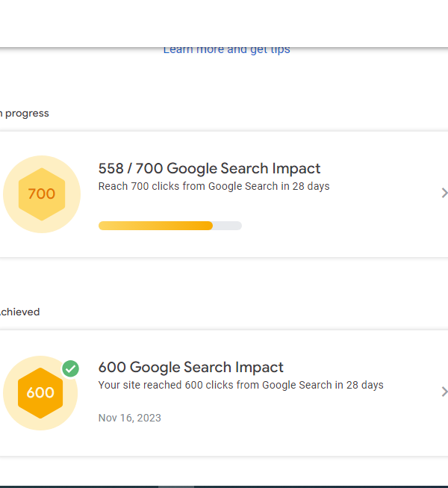Screen dimensions: 448x488
Task: Open the 558 / 700 Google Search Impact title
Action: [x=209, y=168]
